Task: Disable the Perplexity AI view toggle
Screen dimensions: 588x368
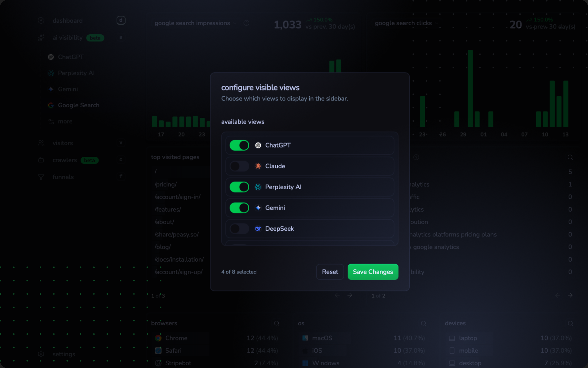Action: point(239,187)
